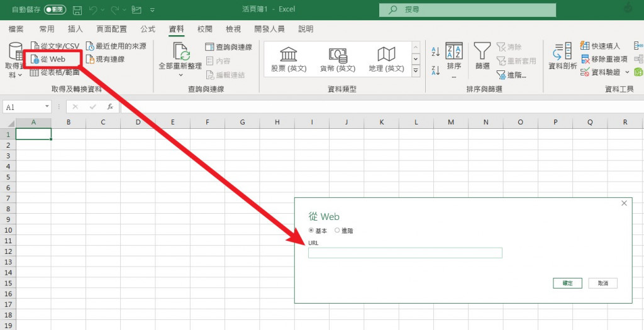Switch to the 插入 Insert tab
The width and height of the screenshot is (644, 330).
point(75,29)
